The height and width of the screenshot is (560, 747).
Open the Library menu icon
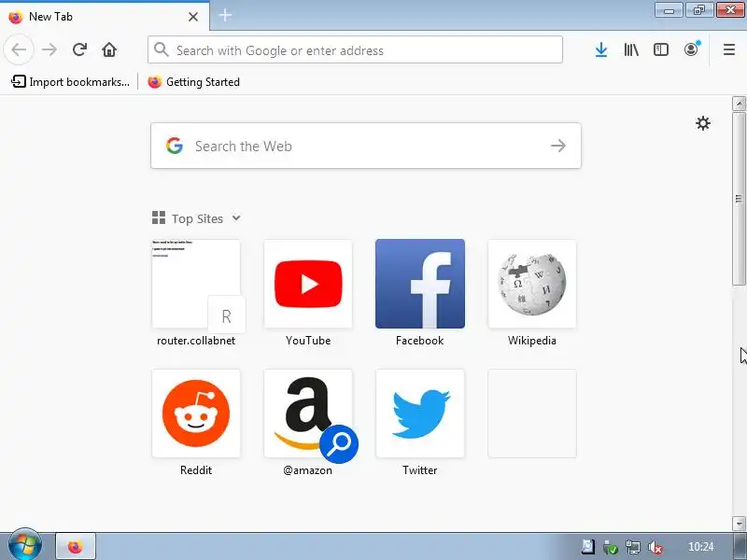point(631,49)
